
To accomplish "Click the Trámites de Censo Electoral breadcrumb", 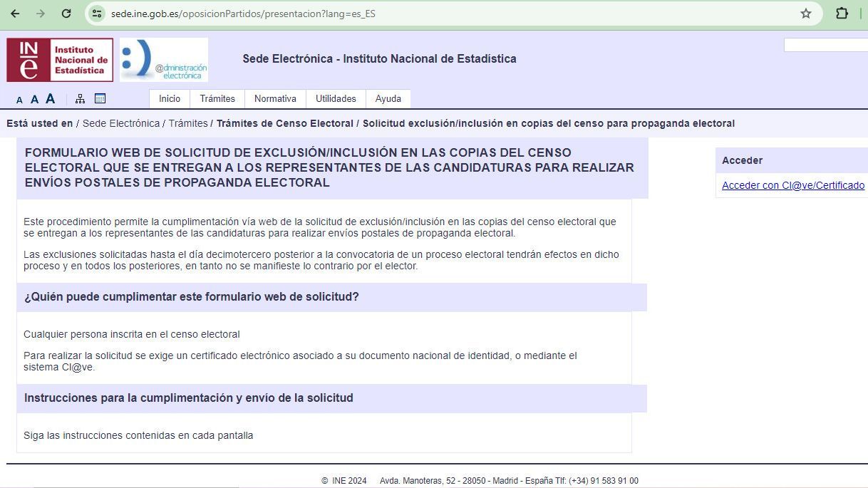I will coord(285,123).
